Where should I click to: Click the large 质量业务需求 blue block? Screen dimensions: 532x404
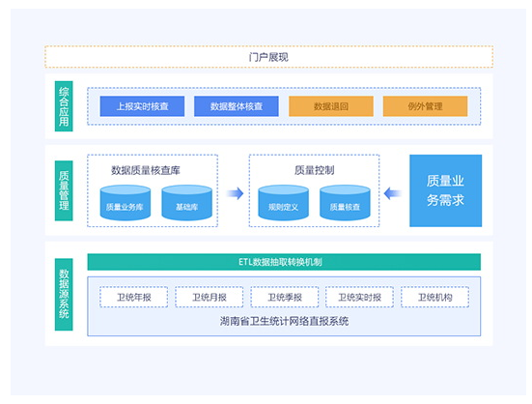point(445,190)
